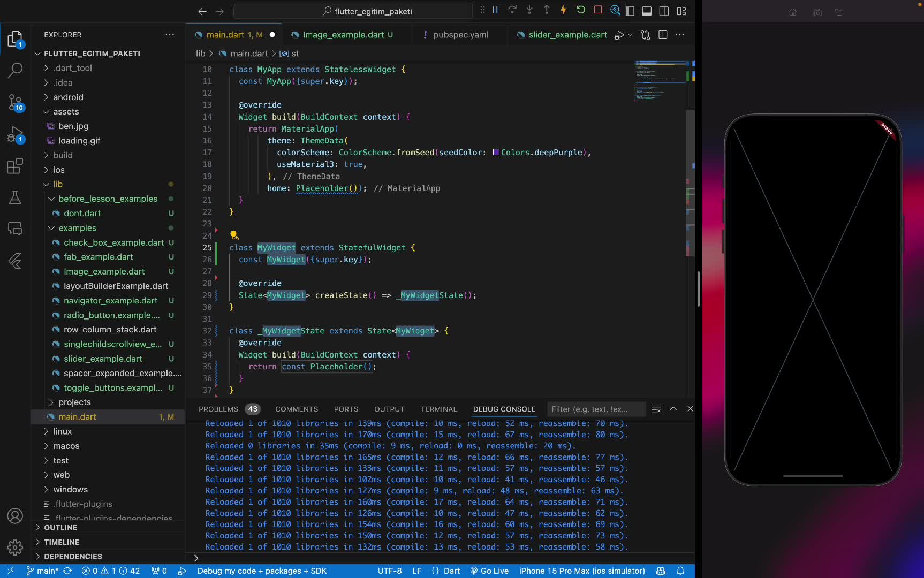924x578 pixels.
Task: Collapse before_lesson_examples folder
Action: pos(108,199)
